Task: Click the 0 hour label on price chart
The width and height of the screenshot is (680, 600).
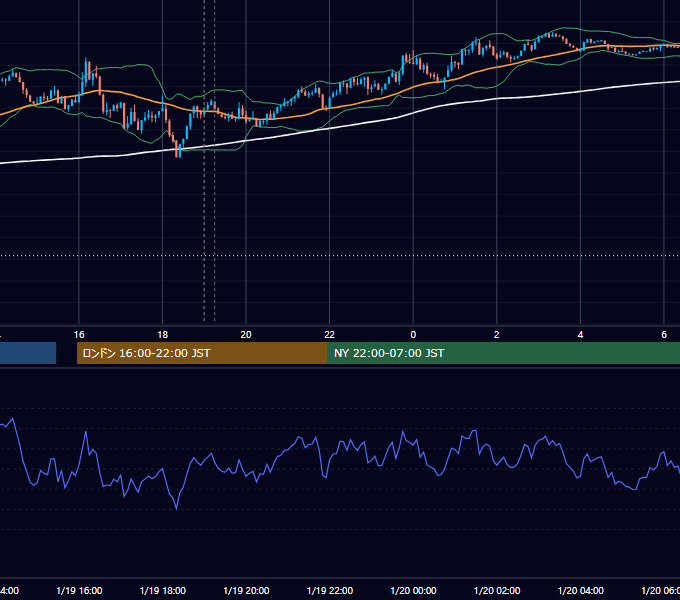Action: click(x=413, y=335)
